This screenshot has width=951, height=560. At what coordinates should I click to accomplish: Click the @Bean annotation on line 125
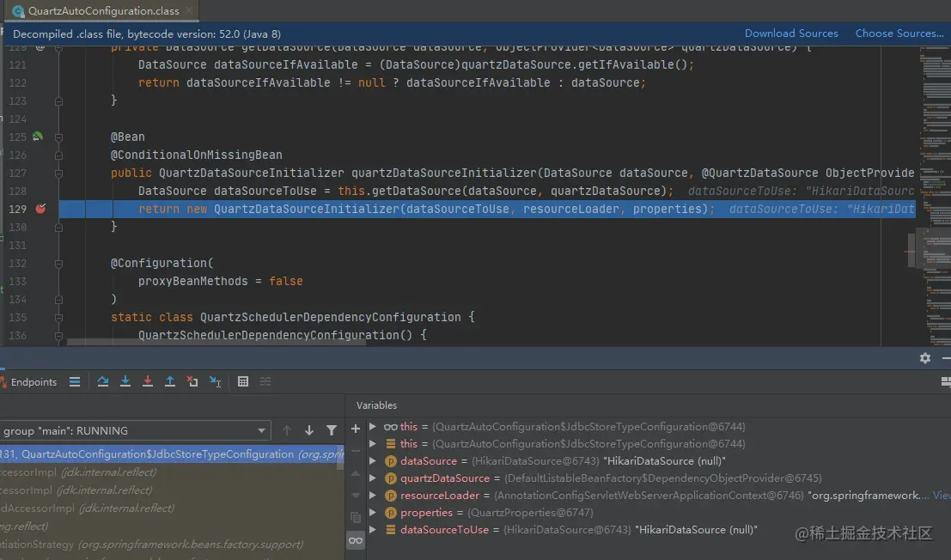[x=127, y=137]
